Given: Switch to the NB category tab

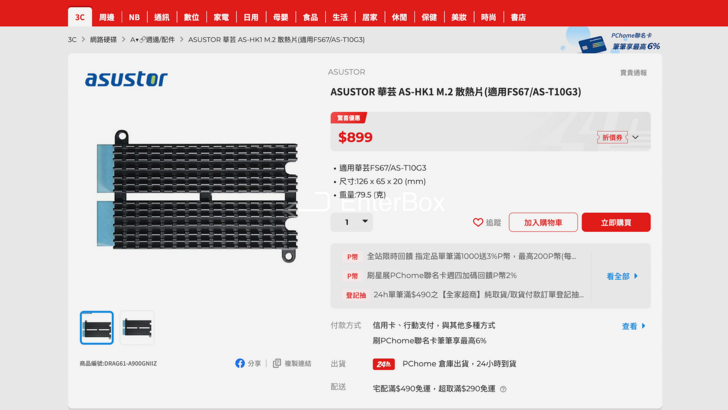Looking at the screenshot, I should tap(134, 17).
